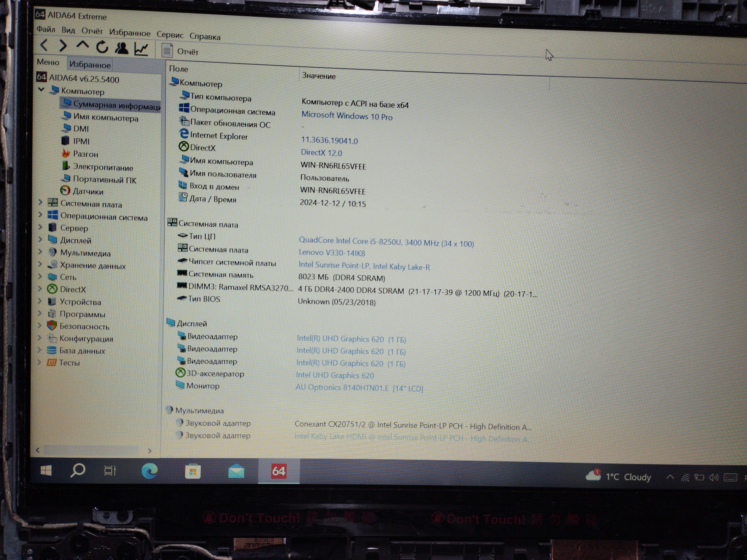747x560 pixels.
Task: Select Имя компьютера in sidebar tree
Action: (100, 117)
